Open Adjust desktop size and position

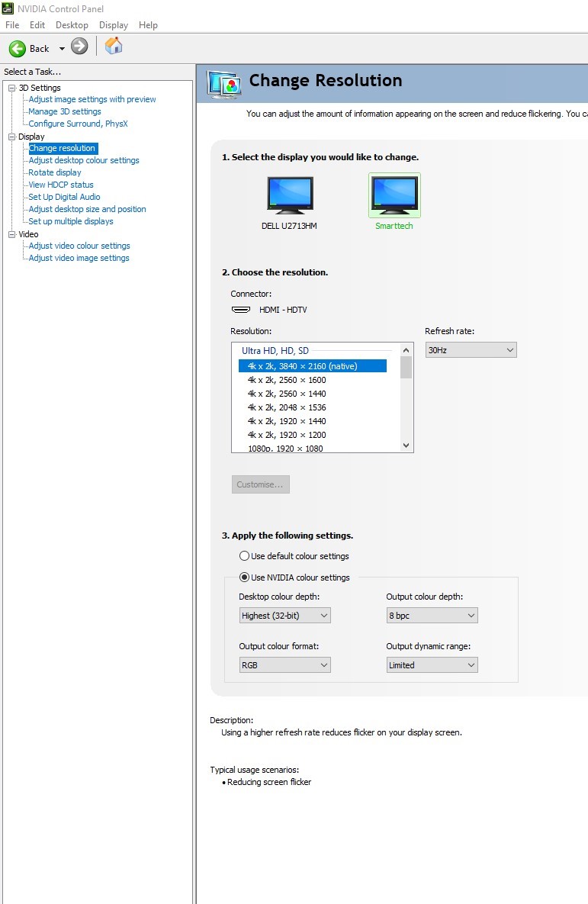click(87, 209)
